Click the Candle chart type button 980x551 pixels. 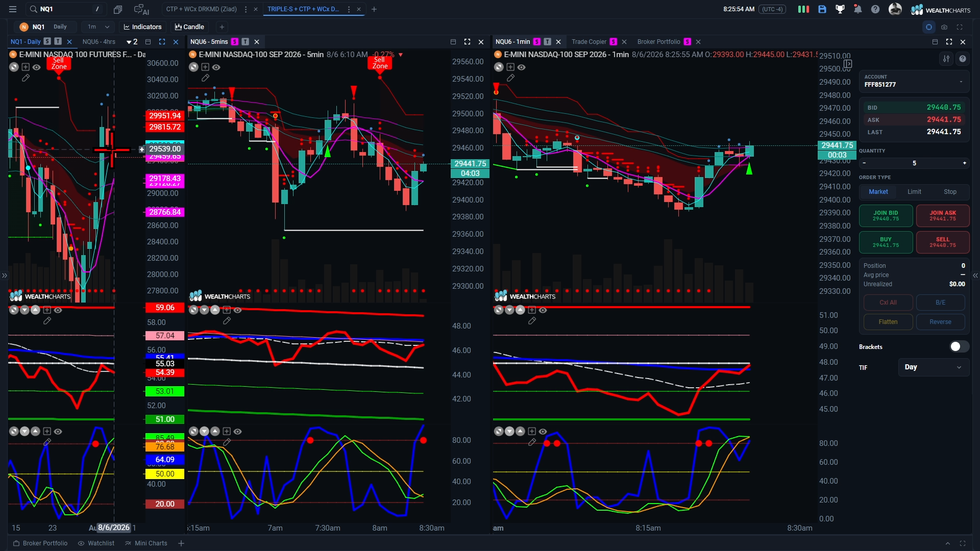tap(189, 27)
